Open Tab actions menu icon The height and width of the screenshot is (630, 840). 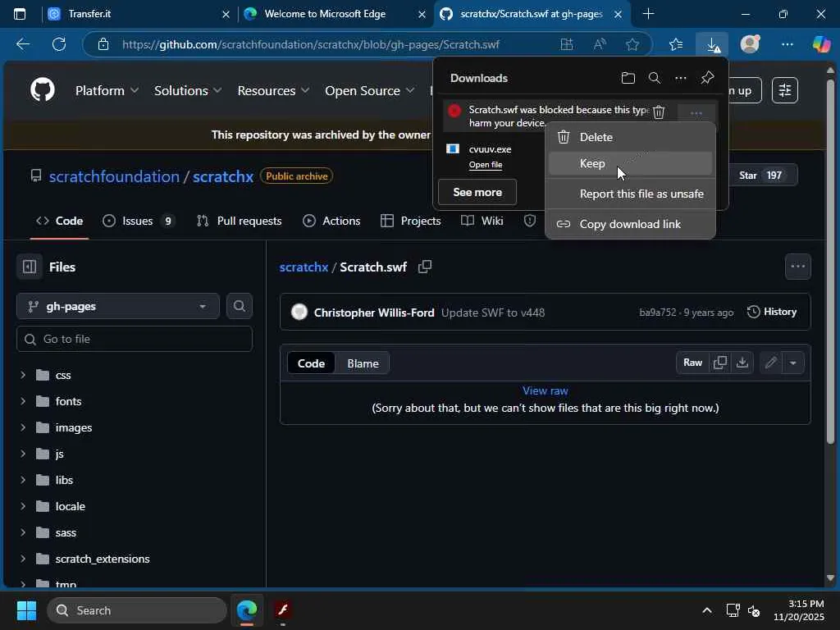(x=20, y=14)
